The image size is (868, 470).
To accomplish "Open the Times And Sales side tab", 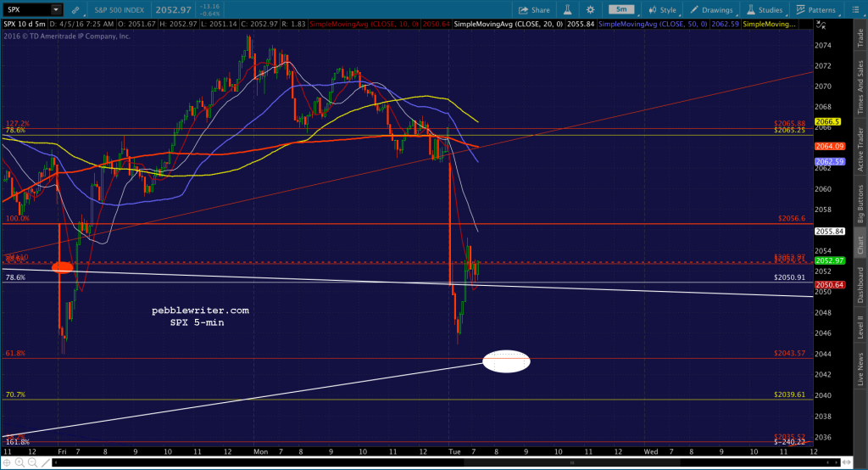I will pyautogui.click(x=860, y=87).
